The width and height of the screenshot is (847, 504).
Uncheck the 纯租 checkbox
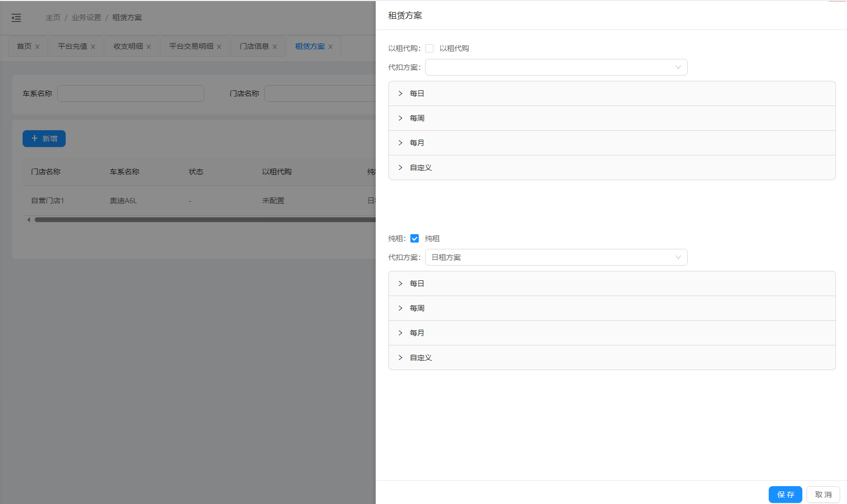415,238
